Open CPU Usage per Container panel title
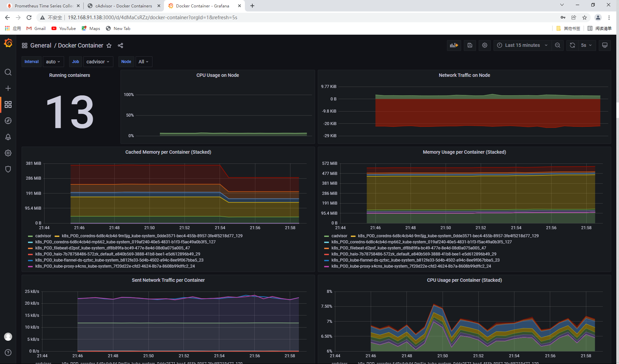The height and width of the screenshot is (364, 619). 465,280
